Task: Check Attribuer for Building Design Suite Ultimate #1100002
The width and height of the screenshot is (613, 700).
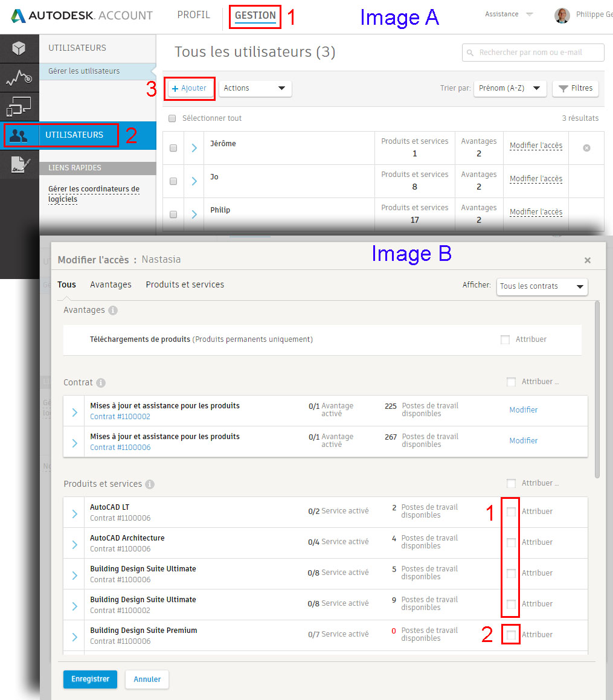Action: [x=511, y=604]
